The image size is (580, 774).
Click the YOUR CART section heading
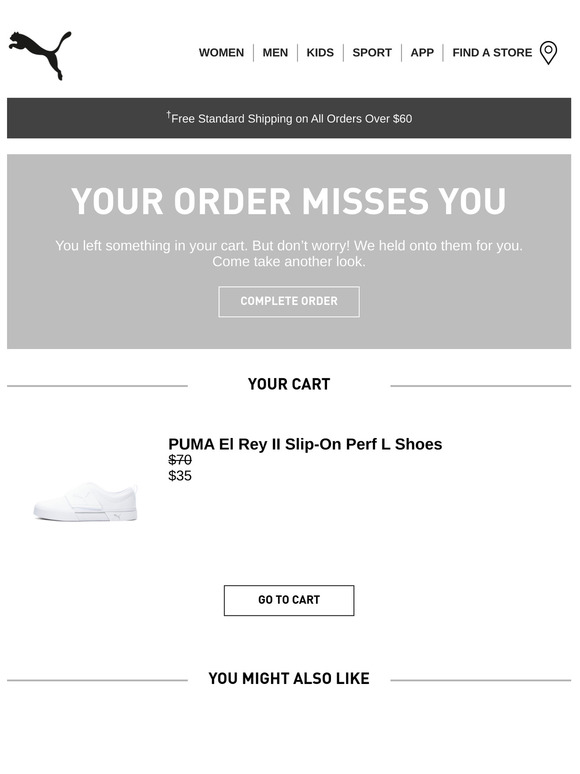point(289,384)
